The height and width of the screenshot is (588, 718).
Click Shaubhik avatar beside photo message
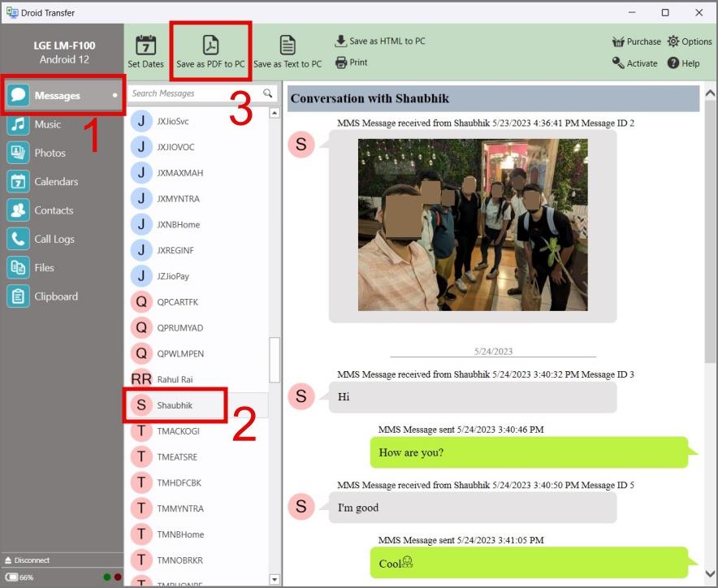coord(301,145)
